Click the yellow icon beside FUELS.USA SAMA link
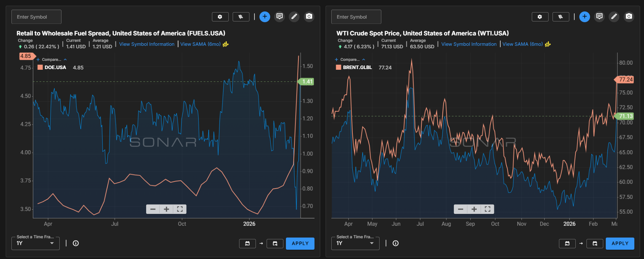The width and height of the screenshot is (644, 259). [226, 44]
